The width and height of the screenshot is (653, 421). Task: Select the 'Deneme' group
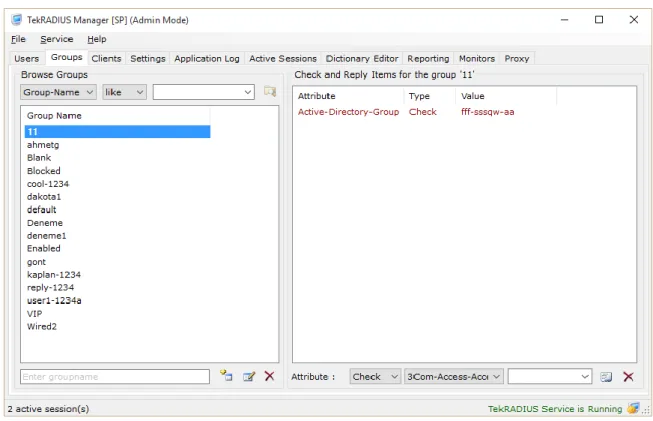pyautogui.click(x=117, y=223)
